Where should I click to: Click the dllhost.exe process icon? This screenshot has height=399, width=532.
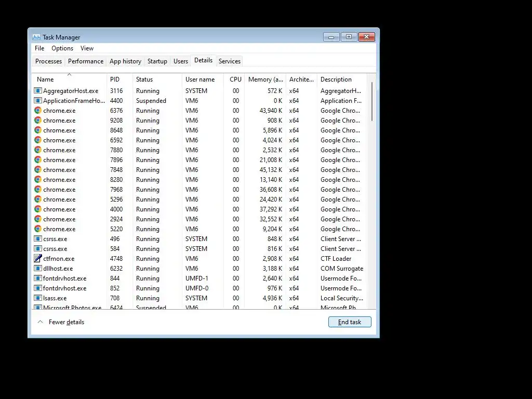(37, 268)
